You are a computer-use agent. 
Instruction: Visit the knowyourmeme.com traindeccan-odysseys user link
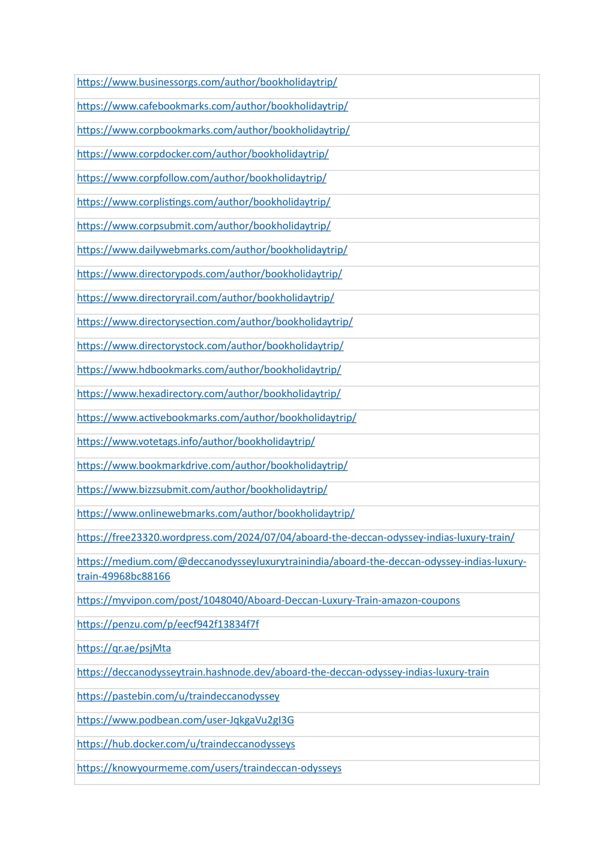tap(209, 768)
